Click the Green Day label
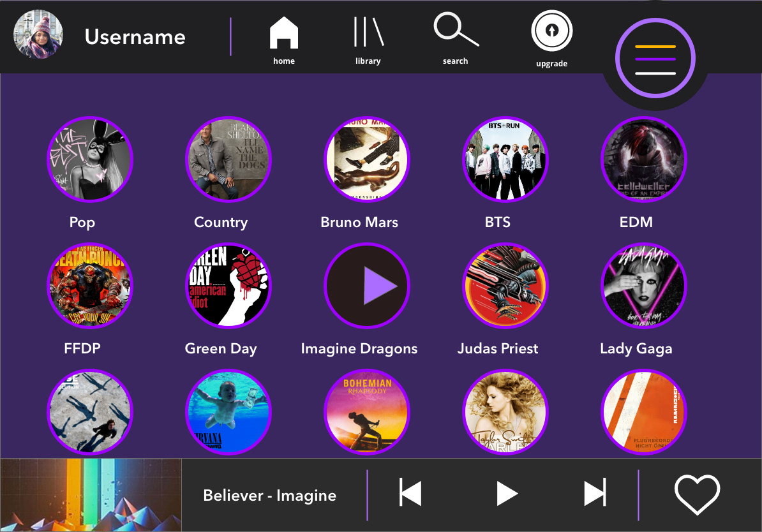This screenshot has height=532, width=762. (221, 349)
